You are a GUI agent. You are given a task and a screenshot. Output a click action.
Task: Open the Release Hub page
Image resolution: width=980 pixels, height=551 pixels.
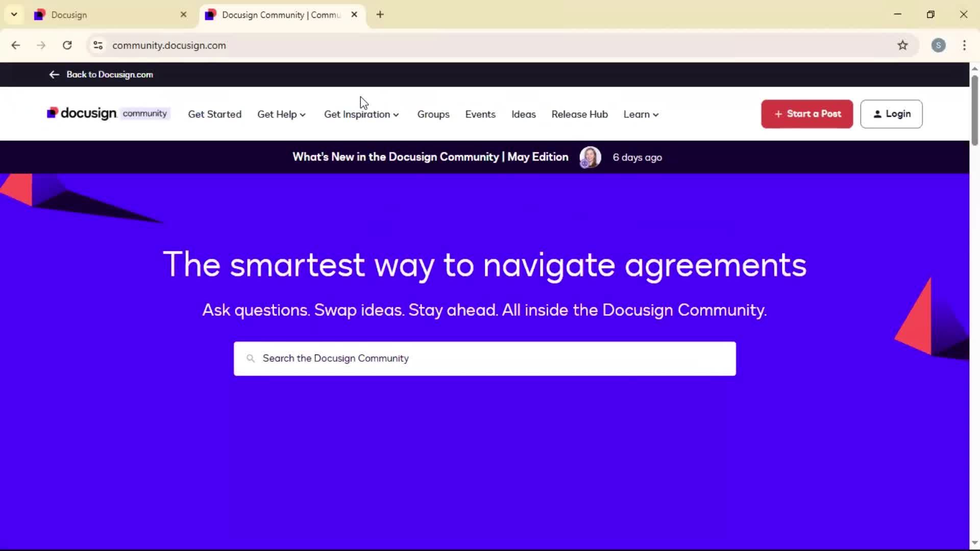(580, 114)
